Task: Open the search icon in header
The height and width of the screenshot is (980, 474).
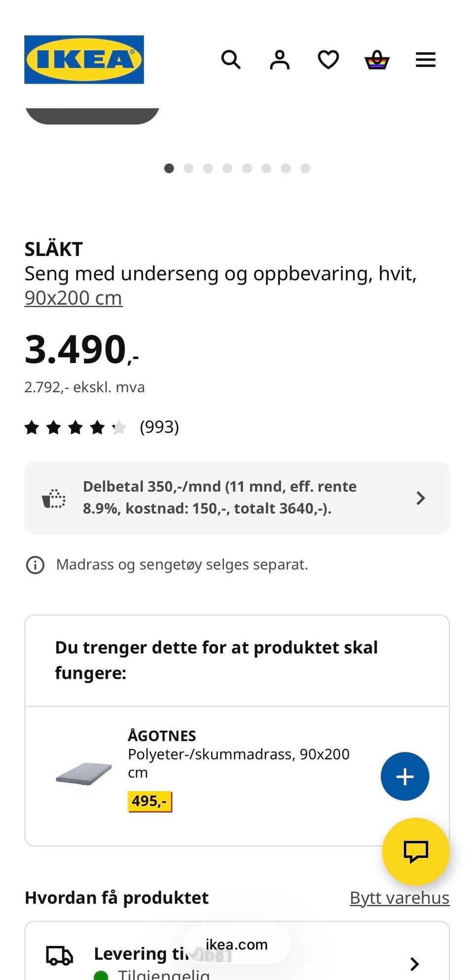Action: click(x=231, y=60)
